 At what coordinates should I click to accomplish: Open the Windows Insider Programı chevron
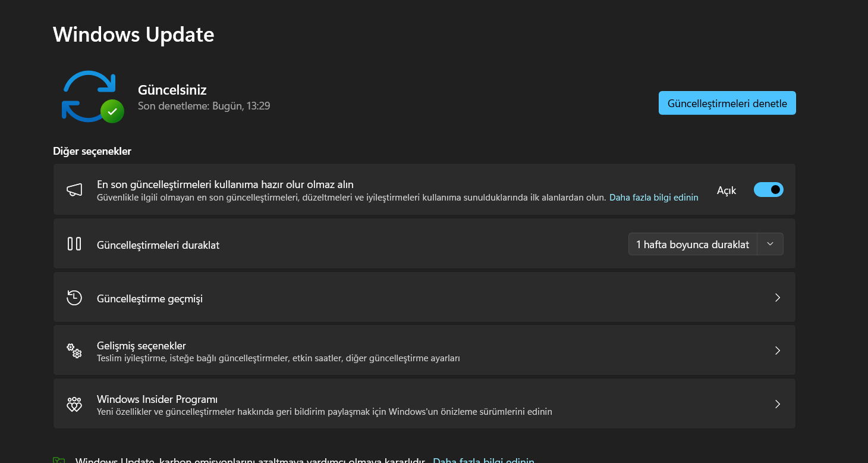[x=777, y=404]
